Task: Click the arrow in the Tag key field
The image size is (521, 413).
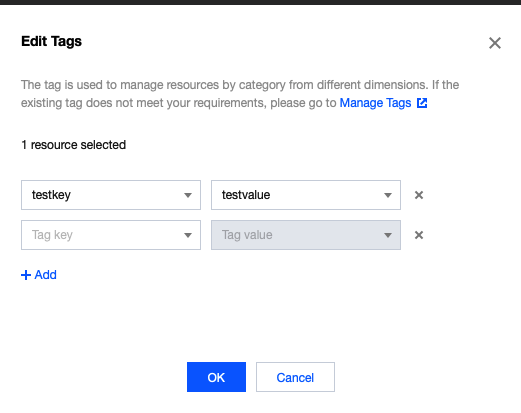Action: (x=188, y=235)
